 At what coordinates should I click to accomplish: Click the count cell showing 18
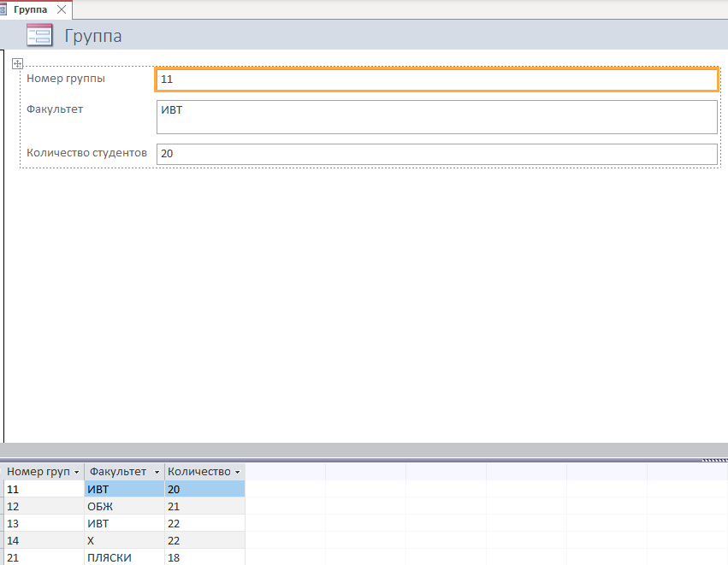pyautogui.click(x=204, y=557)
